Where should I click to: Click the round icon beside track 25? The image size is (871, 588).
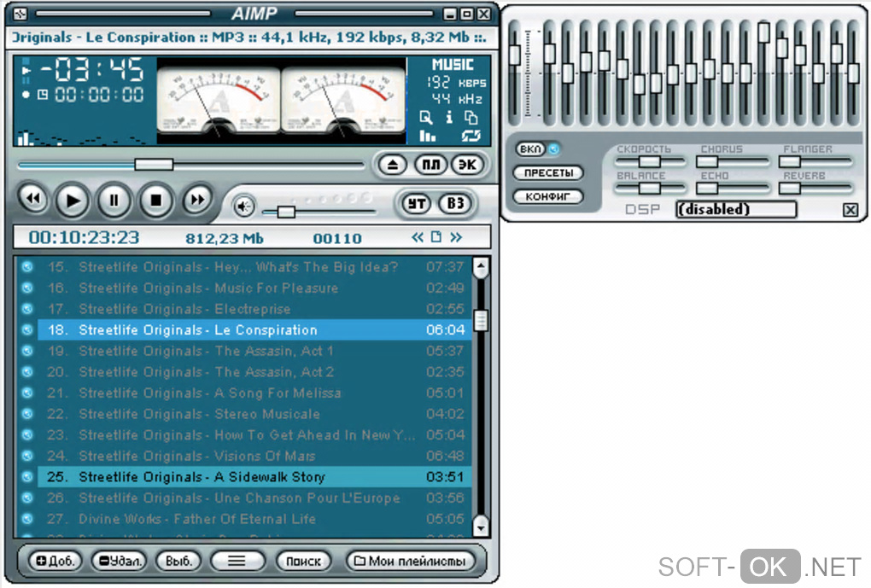click(26, 477)
